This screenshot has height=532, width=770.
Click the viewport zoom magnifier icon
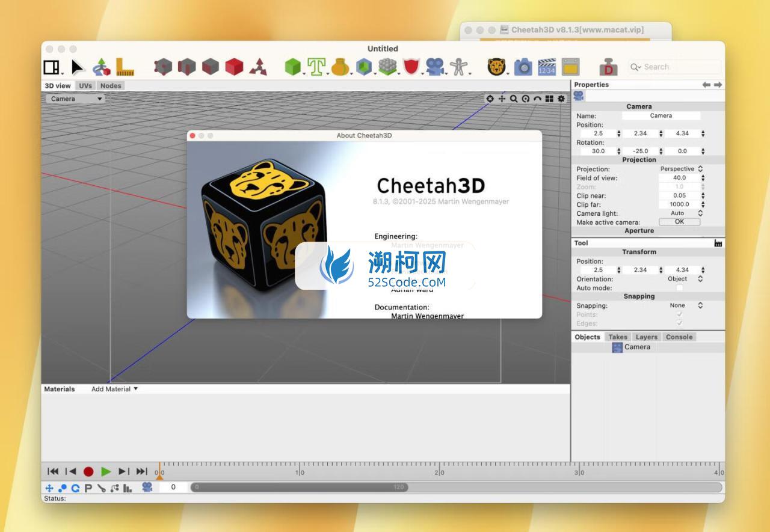point(514,99)
